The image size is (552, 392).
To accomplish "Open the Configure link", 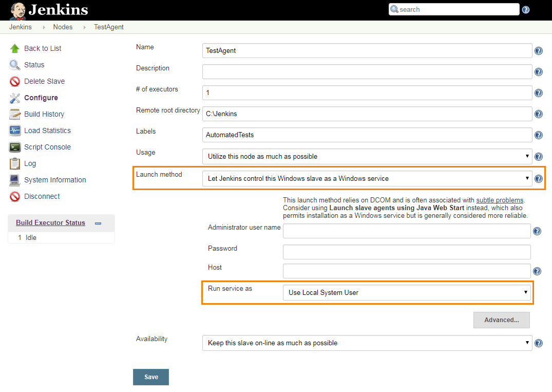I will pos(41,98).
